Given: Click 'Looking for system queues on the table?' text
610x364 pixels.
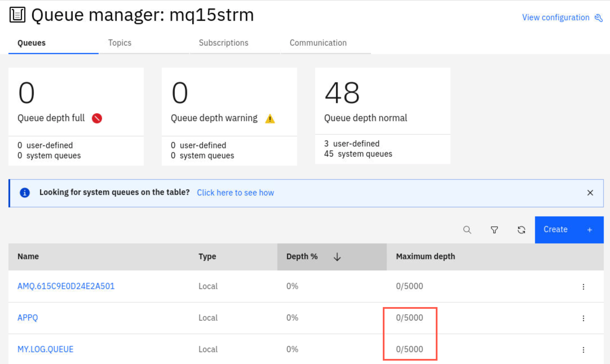Looking at the screenshot, I should 114,192.
